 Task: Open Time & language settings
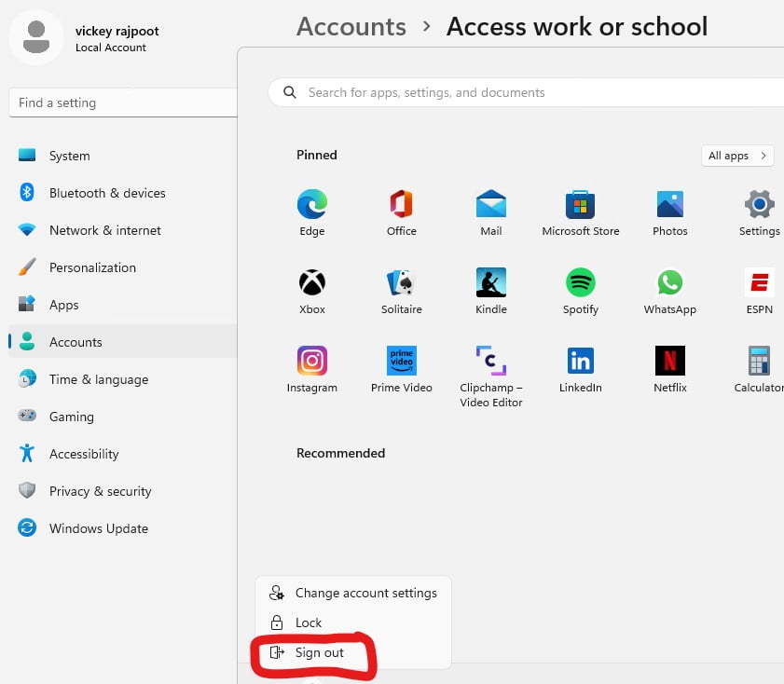122,379
